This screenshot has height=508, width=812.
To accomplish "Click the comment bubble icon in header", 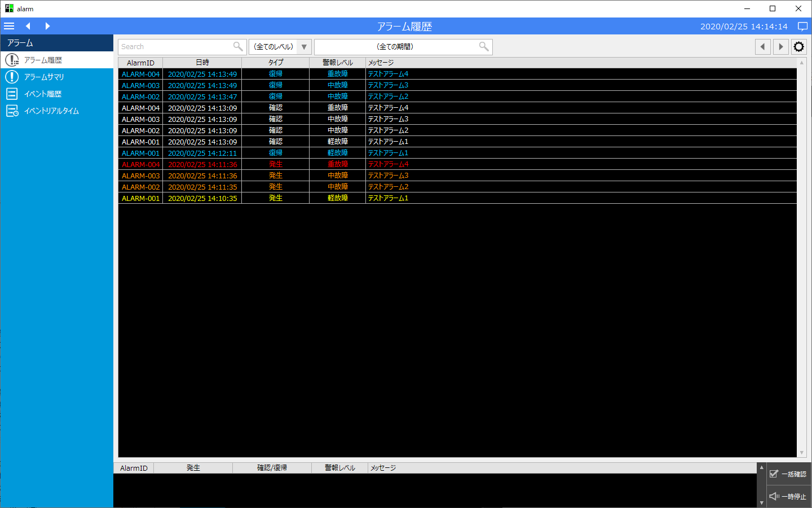I will [802, 27].
